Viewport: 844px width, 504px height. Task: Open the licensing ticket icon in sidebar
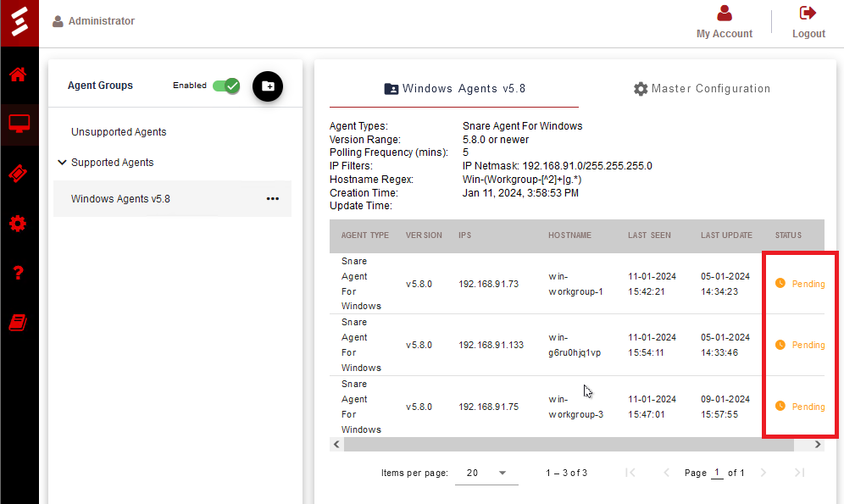[18, 174]
